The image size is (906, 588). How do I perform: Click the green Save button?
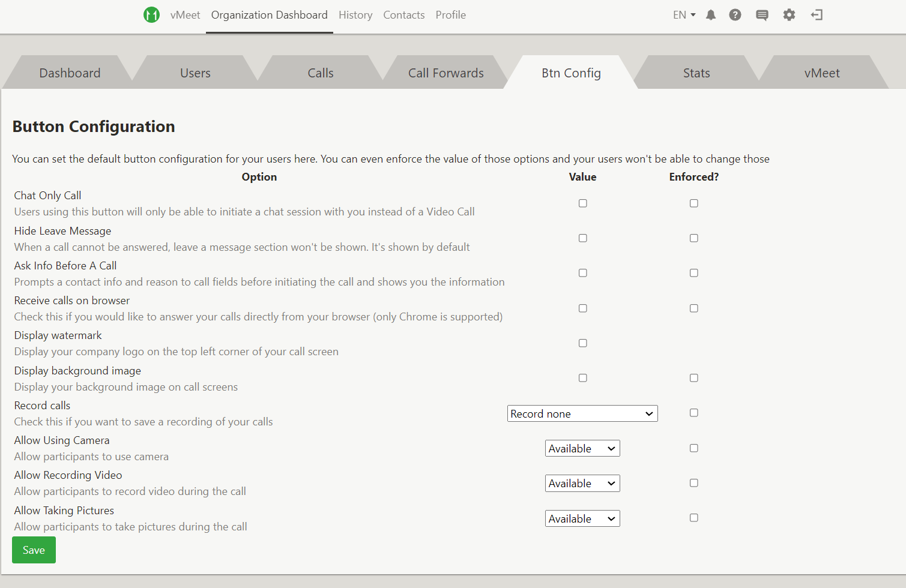tap(34, 550)
